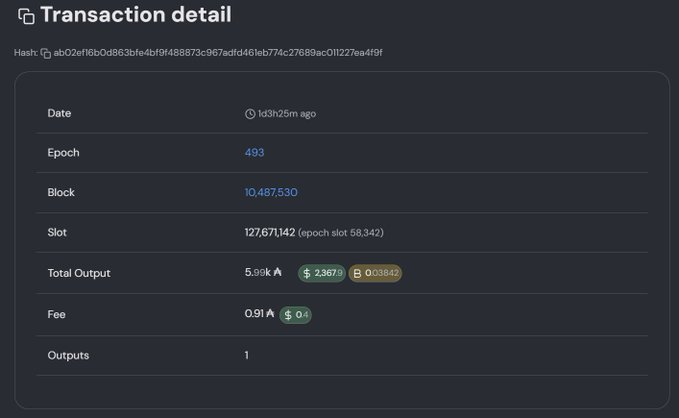Viewport: 679px width, 418px height.
Task: Select the transaction hash text
Action: tap(218, 53)
